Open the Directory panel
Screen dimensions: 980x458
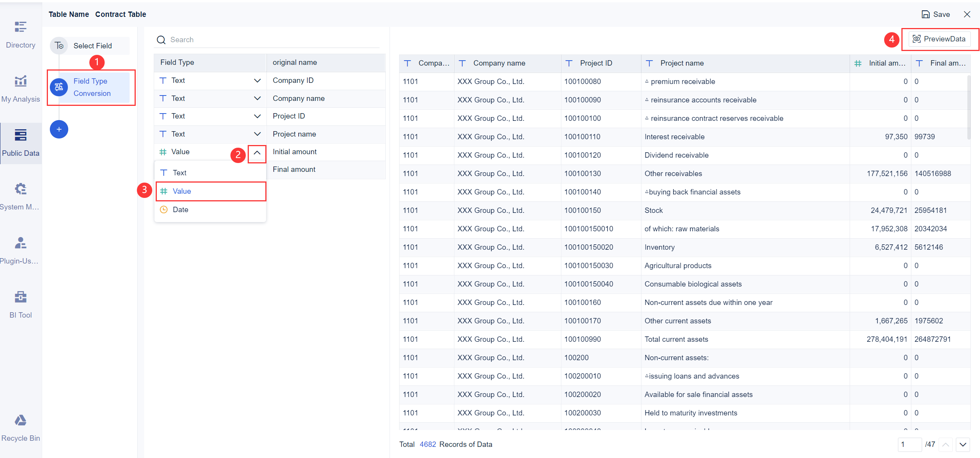pyautogui.click(x=21, y=35)
